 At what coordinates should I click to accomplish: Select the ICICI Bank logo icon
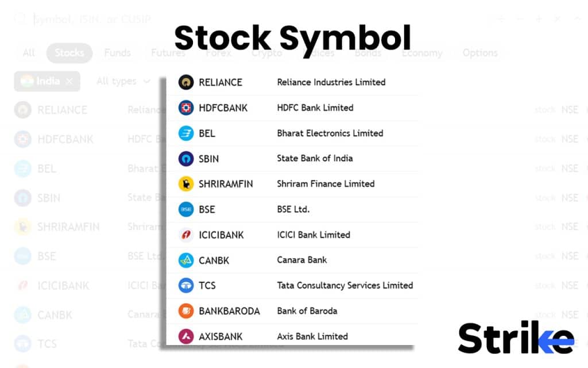click(186, 235)
